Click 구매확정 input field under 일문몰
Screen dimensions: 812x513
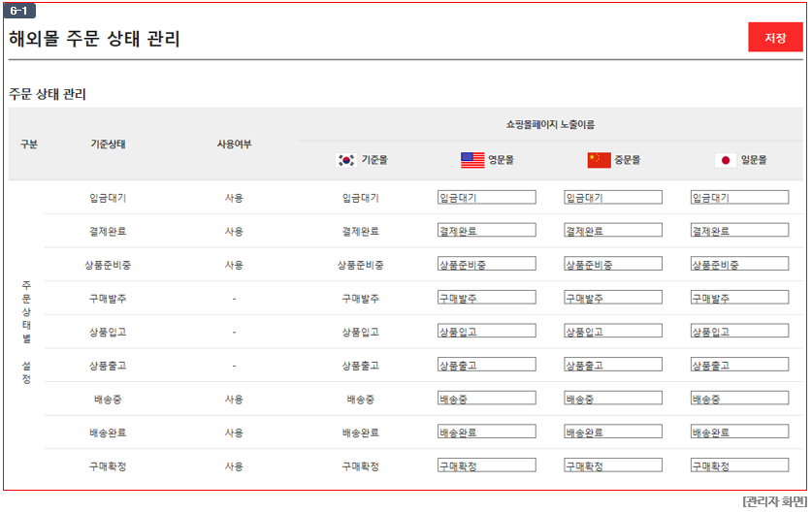point(739,465)
